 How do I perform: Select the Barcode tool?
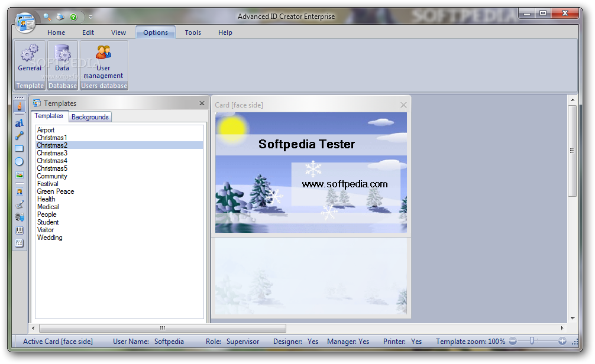20,230
